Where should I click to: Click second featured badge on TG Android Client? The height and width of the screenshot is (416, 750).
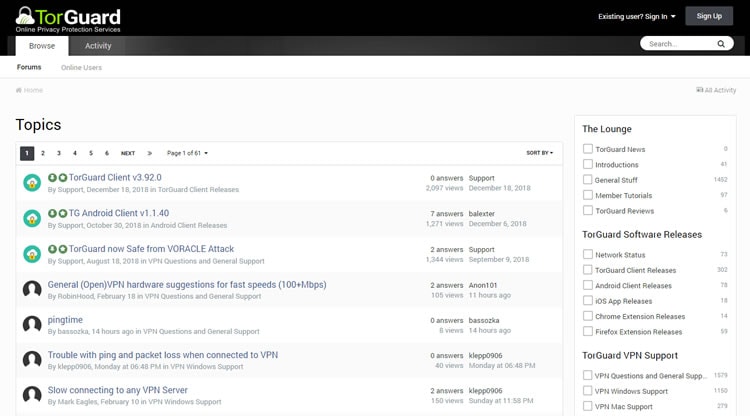[63, 213]
